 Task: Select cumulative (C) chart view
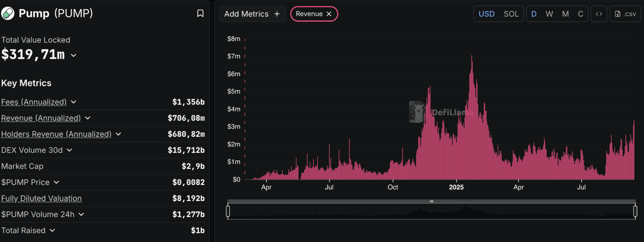tap(581, 14)
